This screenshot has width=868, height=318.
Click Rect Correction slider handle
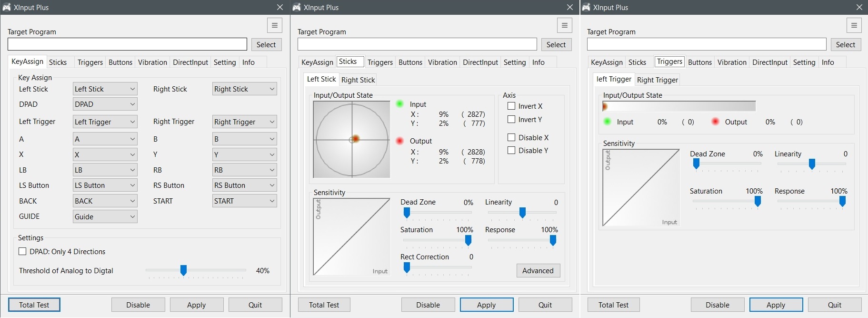point(407,268)
